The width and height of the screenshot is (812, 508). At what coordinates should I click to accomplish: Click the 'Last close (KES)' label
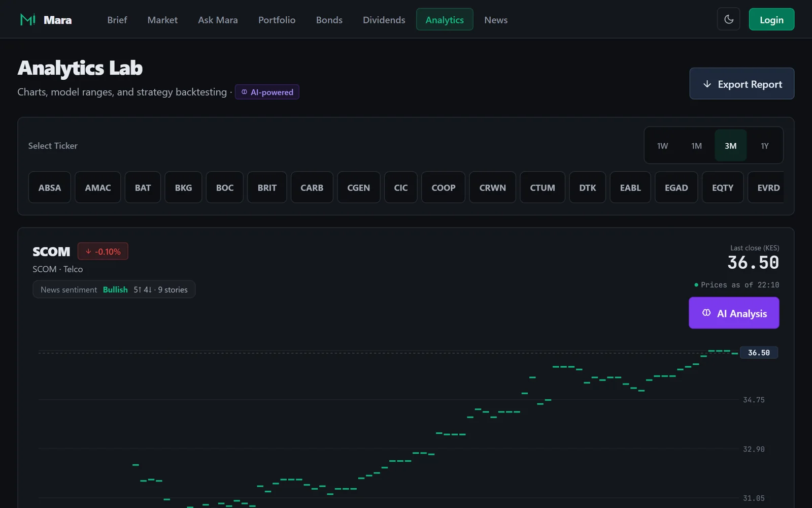pos(755,248)
